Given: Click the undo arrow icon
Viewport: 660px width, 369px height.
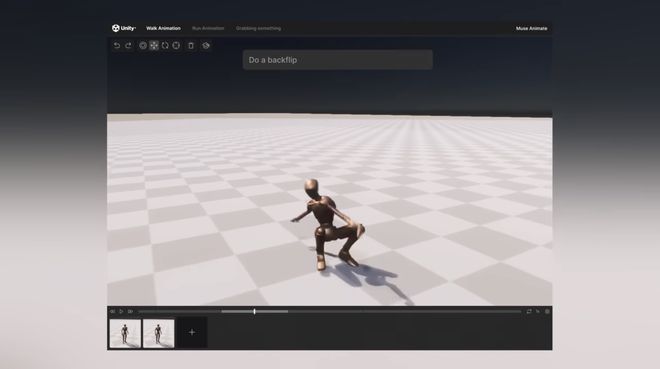Looking at the screenshot, I should pyautogui.click(x=117, y=45).
